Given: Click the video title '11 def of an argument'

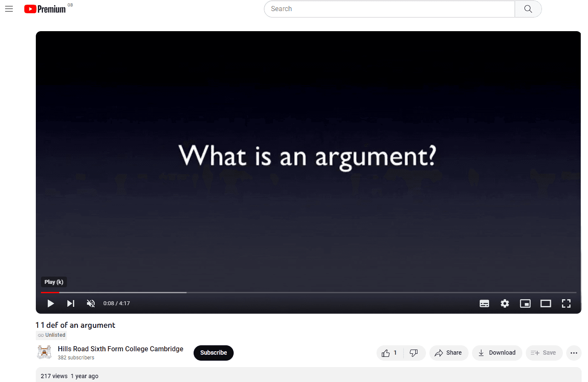Looking at the screenshot, I should click(75, 325).
